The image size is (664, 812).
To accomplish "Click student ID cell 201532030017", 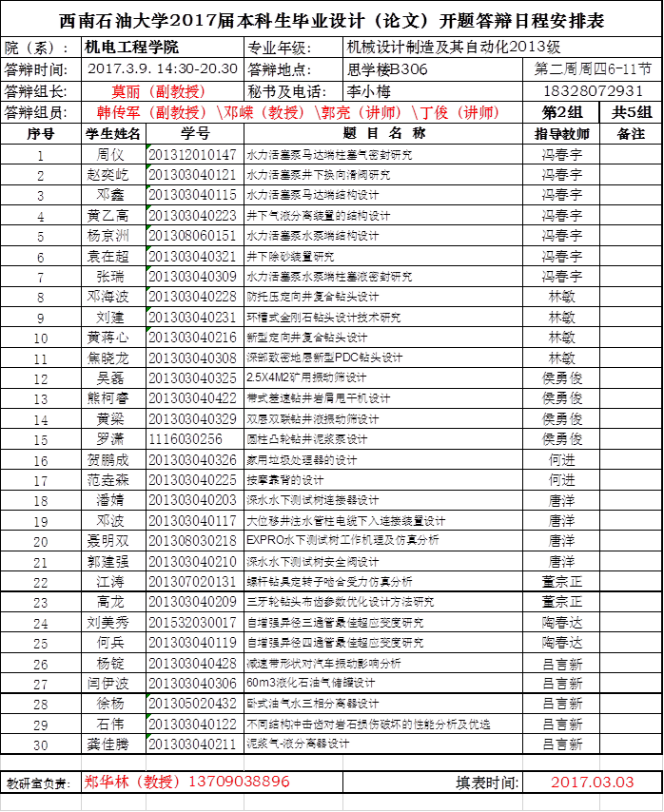I will 195,623.
